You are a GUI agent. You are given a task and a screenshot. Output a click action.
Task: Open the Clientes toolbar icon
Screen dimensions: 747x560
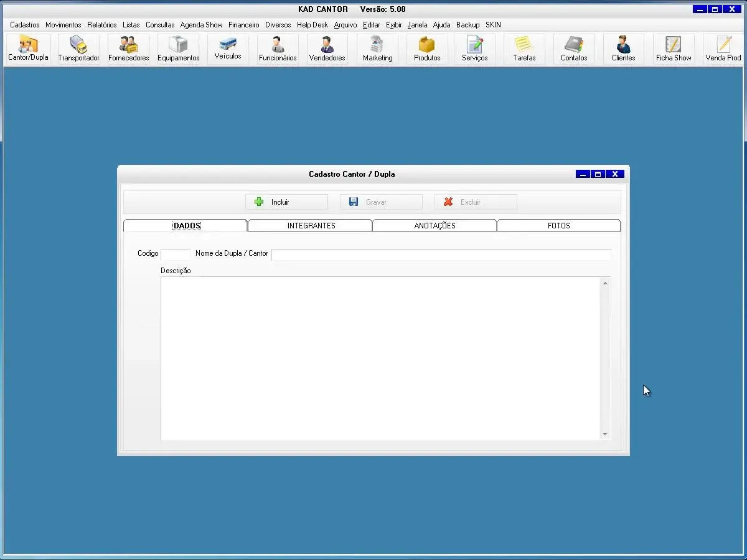[623, 49]
